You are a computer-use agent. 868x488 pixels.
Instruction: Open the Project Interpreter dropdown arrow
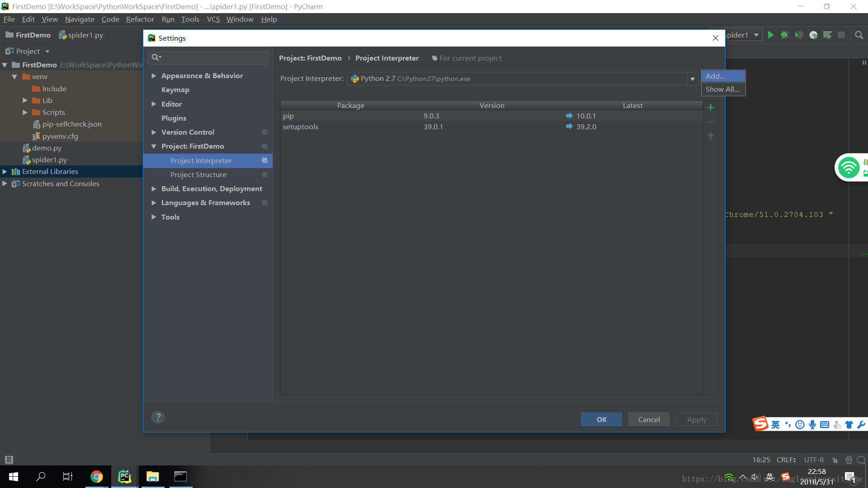pos(692,79)
